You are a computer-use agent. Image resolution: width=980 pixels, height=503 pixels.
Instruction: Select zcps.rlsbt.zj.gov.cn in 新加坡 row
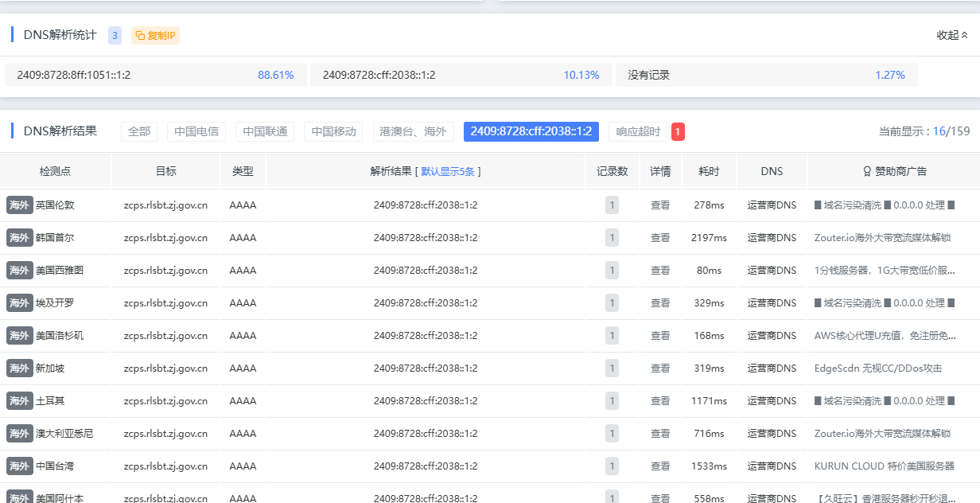165,368
